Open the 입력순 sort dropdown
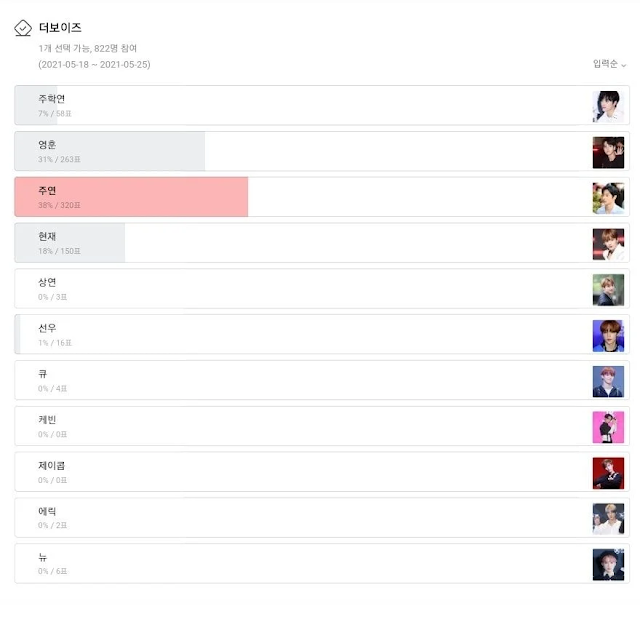 coord(609,64)
